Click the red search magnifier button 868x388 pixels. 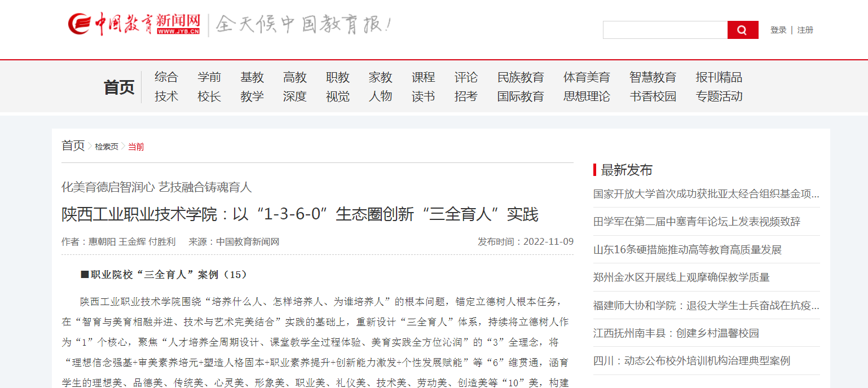pyautogui.click(x=742, y=30)
